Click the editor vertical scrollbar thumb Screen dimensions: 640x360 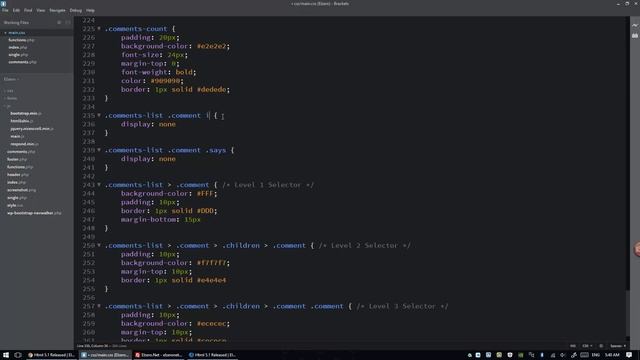click(x=628, y=312)
